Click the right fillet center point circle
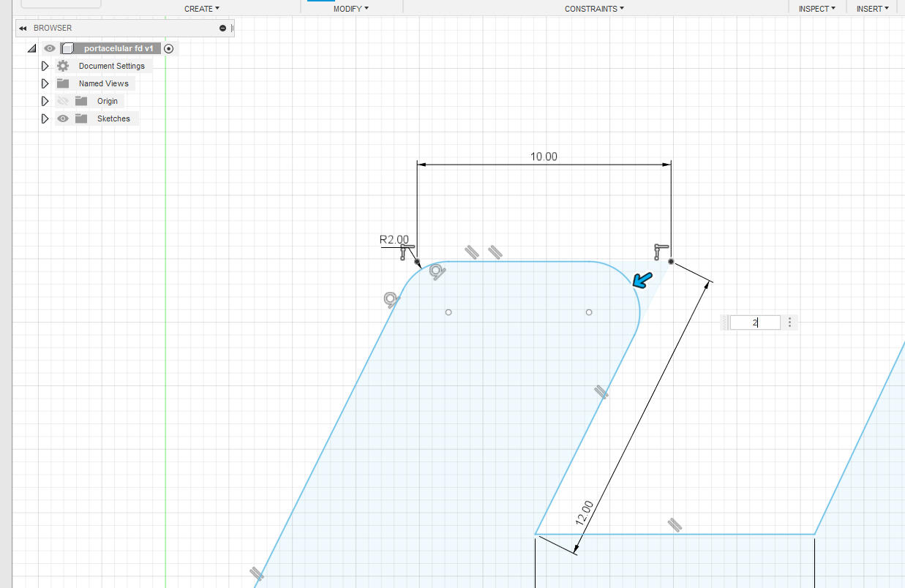 coord(589,312)
